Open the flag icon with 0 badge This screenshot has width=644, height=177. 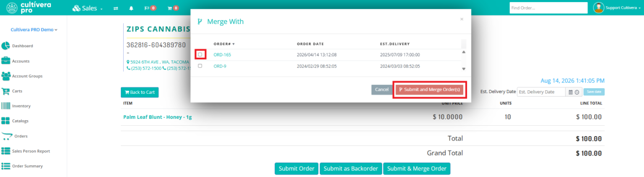coord(150,8)
